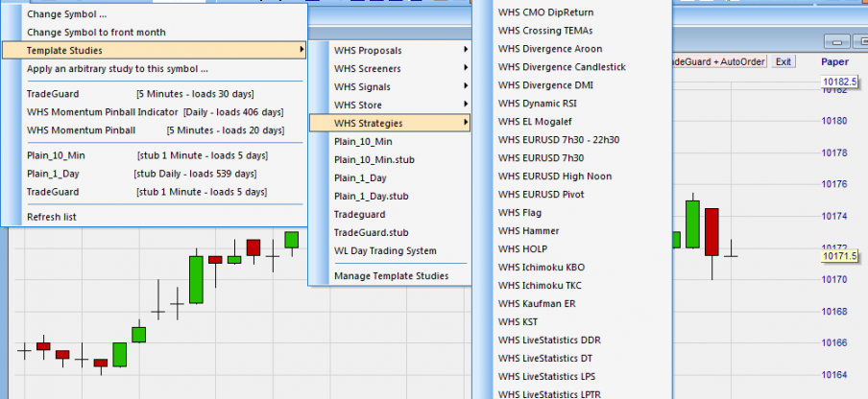This screenshot has height=399, width=868.
Task: Select Plain_10_Min template study
Action: click(389, 142)
